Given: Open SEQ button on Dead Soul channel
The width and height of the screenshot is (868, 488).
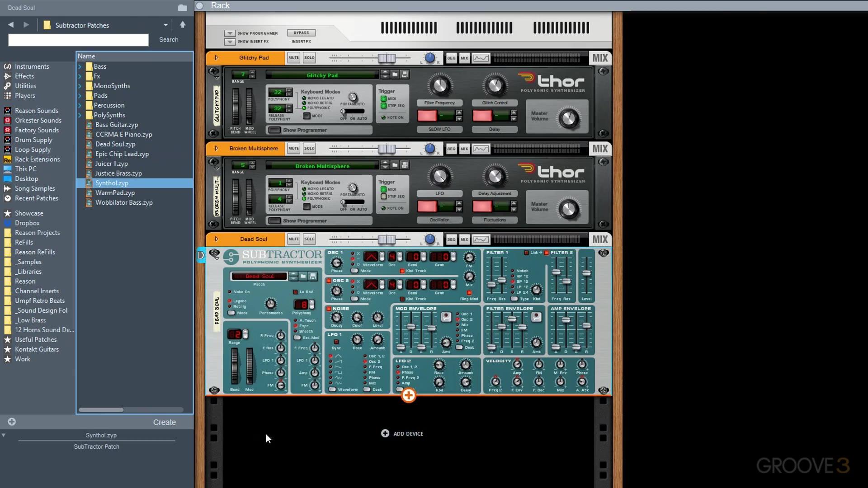Looking at the screenshot, I should tap(451, 239).
